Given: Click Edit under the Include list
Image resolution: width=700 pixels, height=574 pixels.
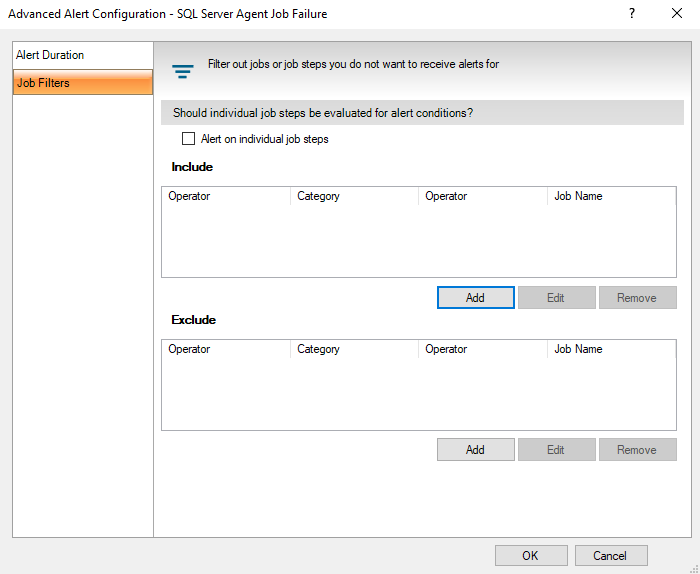Looking at the screenshot, I should point(556,298).
